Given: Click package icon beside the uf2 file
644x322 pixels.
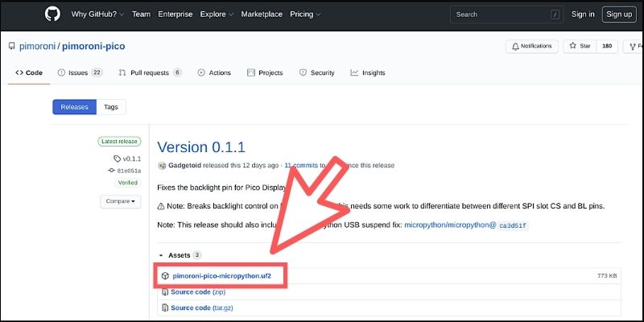Looking at the screenshot, I should pyautogui.click(x=165, y=276).
